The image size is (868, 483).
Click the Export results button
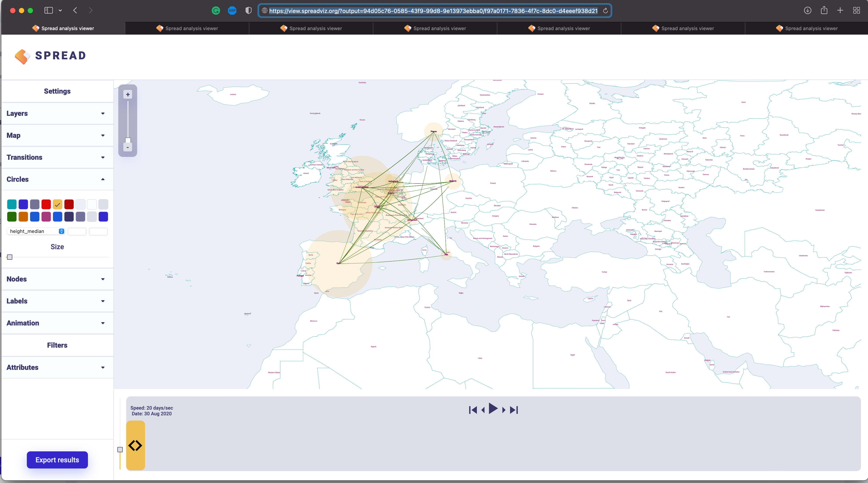coord(57,460)
